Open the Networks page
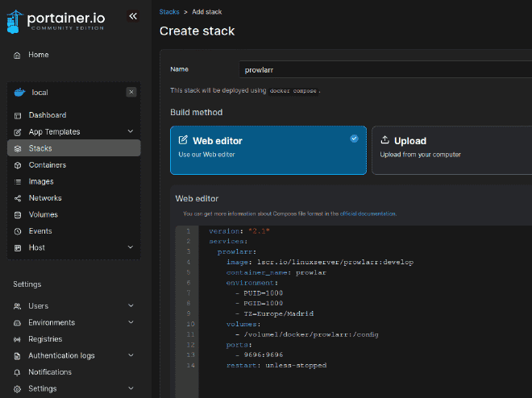Viewport: 532px width, 398px height. (x=45, y=198)
